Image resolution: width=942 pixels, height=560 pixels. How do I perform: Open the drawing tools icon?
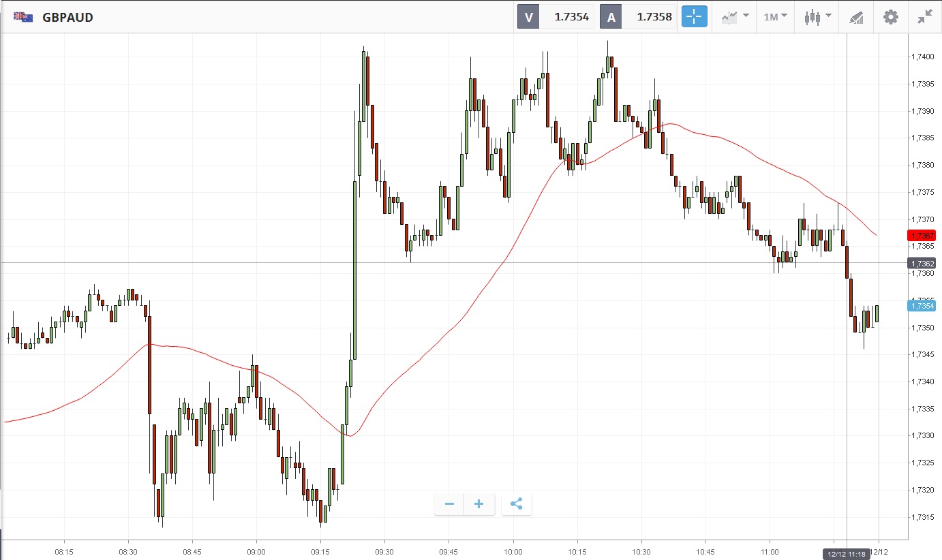tap(855, 18)
